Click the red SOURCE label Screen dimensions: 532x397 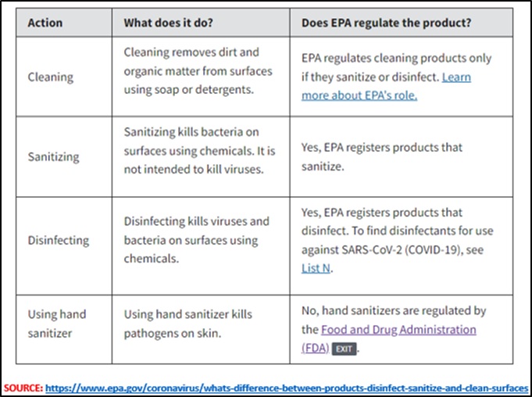pyautogui.click(x=23, y=388)
